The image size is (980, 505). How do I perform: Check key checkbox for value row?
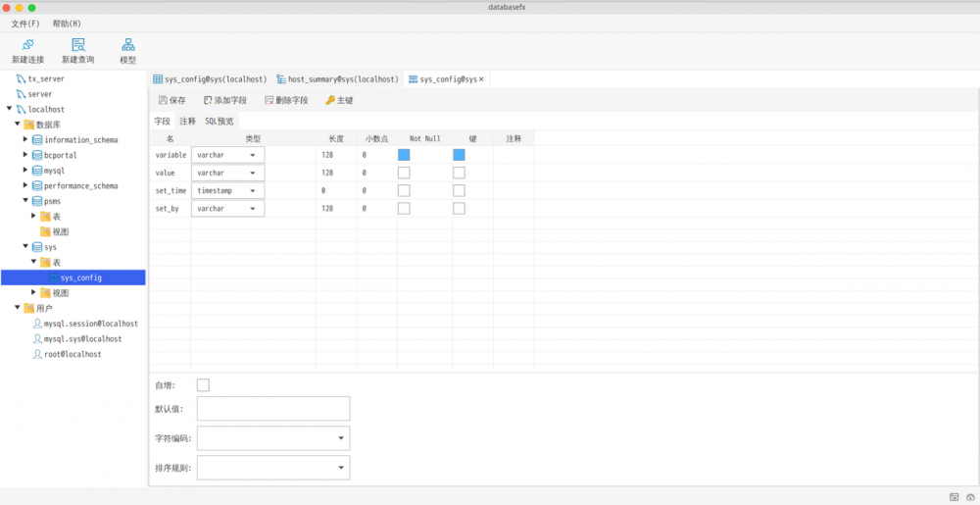(459, 173)
